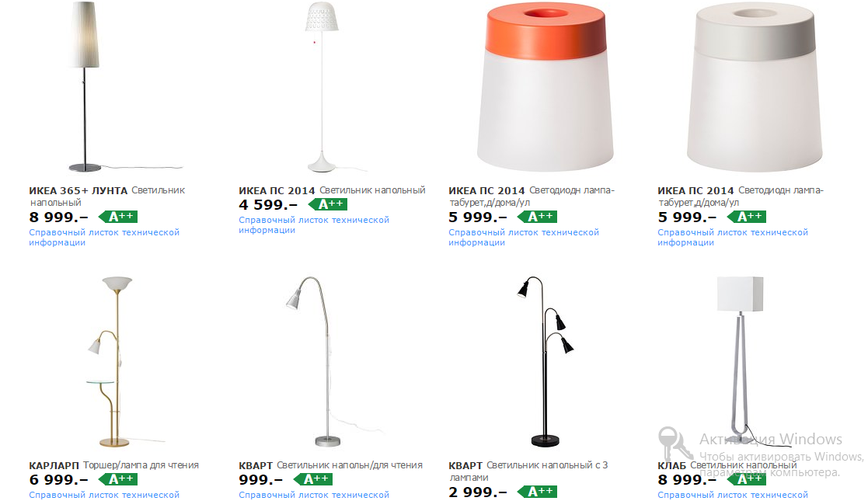The image size is (868, 501).
Task: Open the КЛАБ Светильник напольный title
Action: click(x=727, y=465)
